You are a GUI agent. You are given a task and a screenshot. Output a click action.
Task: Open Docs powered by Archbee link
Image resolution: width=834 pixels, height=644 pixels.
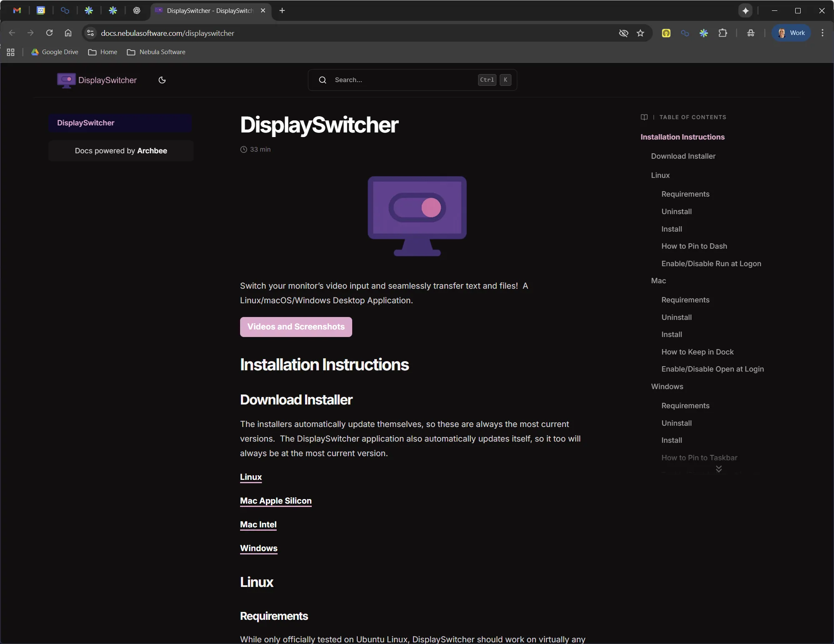[121, 151]
